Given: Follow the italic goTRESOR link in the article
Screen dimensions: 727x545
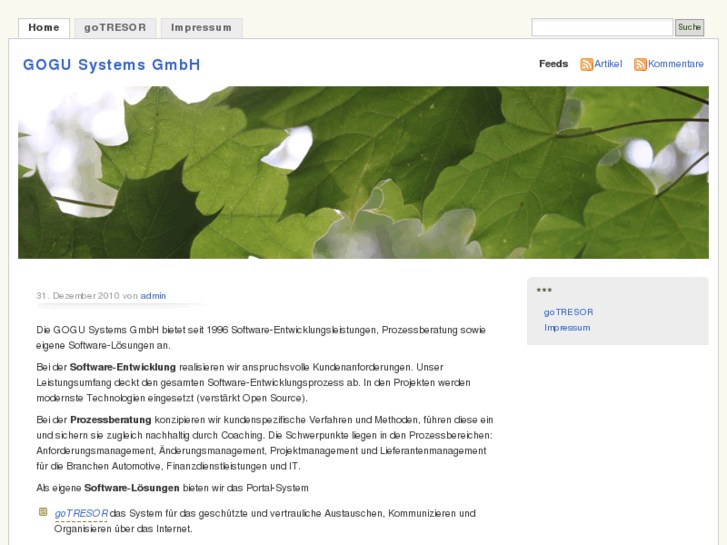Looking at the screenshot, I should point(81,513).
